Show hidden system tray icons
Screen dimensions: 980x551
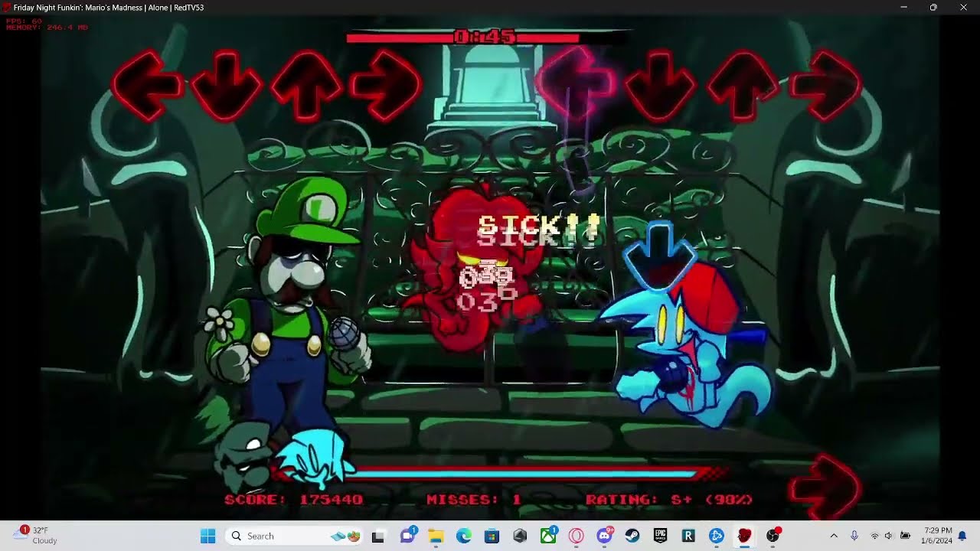834,536
